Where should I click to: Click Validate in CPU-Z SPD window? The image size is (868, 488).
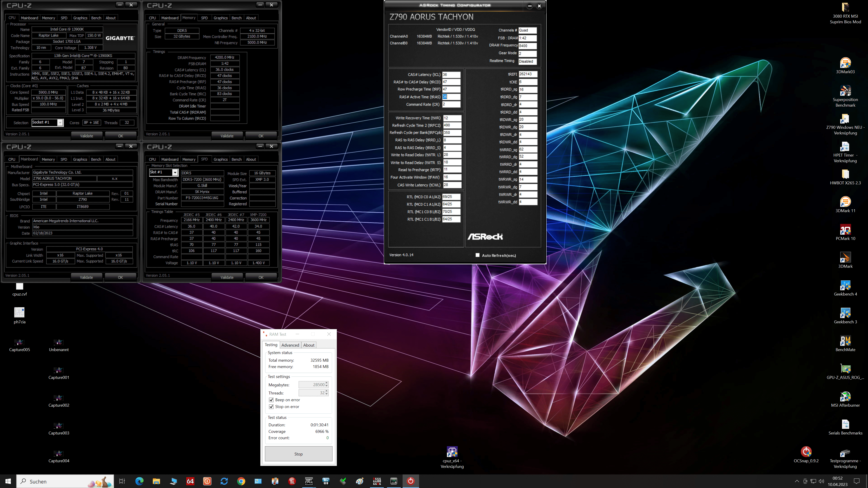(227, 277)
